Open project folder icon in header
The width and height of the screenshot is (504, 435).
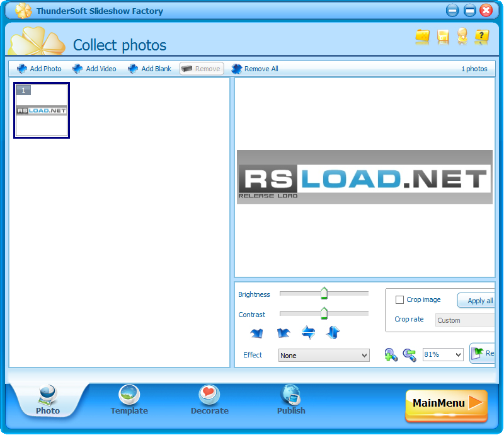pyautogui.click(x=422, y=37)
